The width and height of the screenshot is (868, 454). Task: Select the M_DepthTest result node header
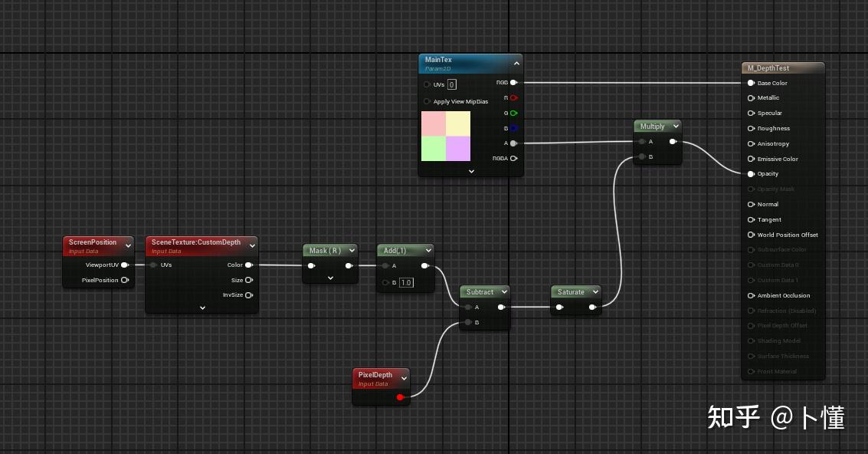[781, 67]
